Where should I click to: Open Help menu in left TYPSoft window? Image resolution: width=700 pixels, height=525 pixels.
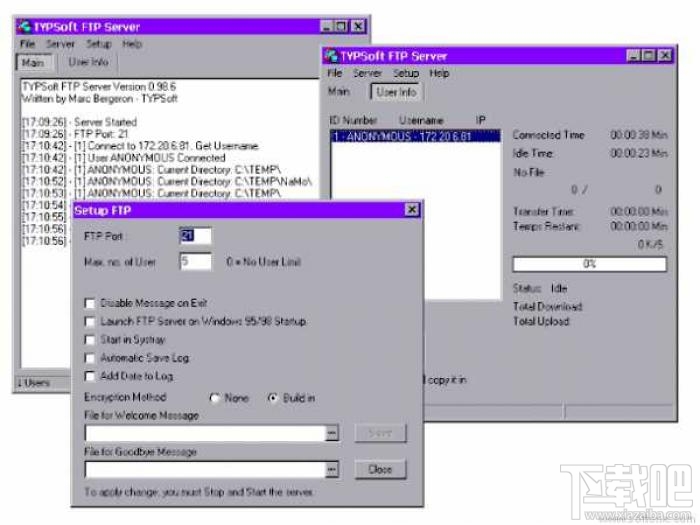point(132,44)
